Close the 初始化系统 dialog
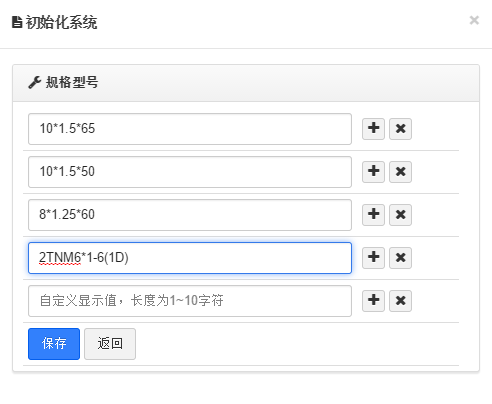Screen dimensions: 492x404 pos(474,20)
